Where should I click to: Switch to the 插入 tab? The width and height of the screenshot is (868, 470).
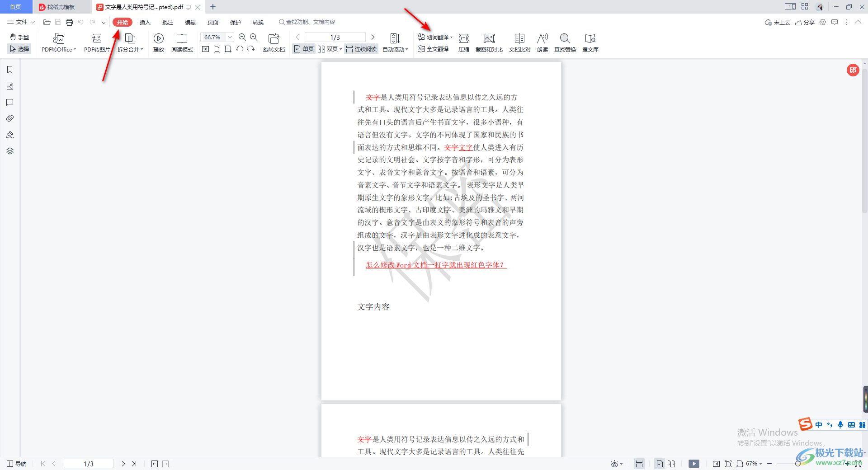(x=145, y=22)
